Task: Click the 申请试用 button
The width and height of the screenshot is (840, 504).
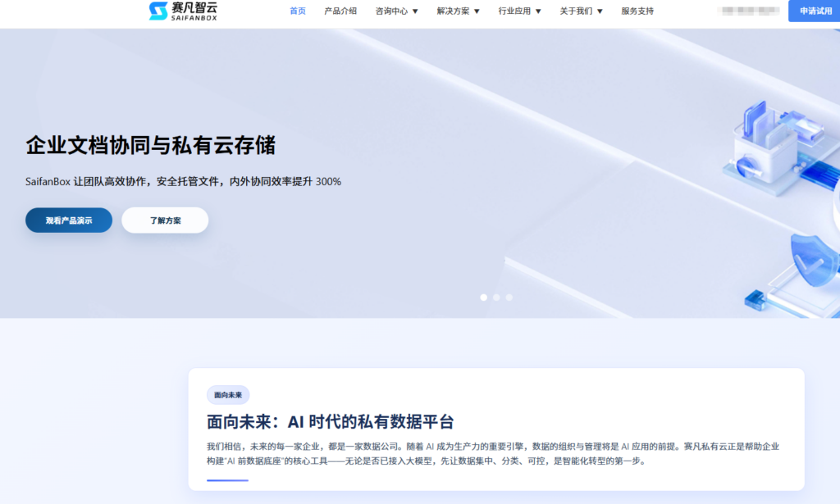Action: (815, 11)
